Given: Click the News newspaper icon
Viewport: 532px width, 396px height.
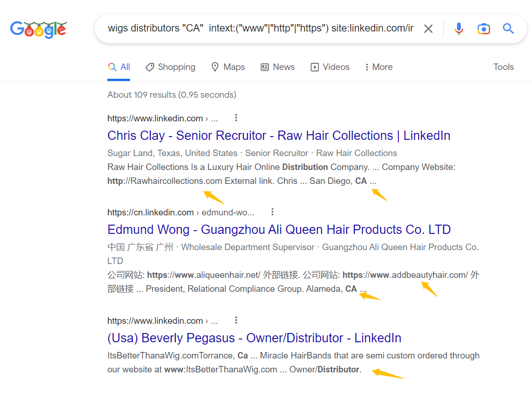Looking at the screenshot, I should tap(265, 67).
